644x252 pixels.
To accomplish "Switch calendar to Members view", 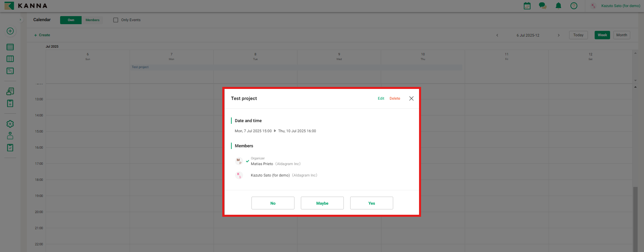I will coord(92,20).
